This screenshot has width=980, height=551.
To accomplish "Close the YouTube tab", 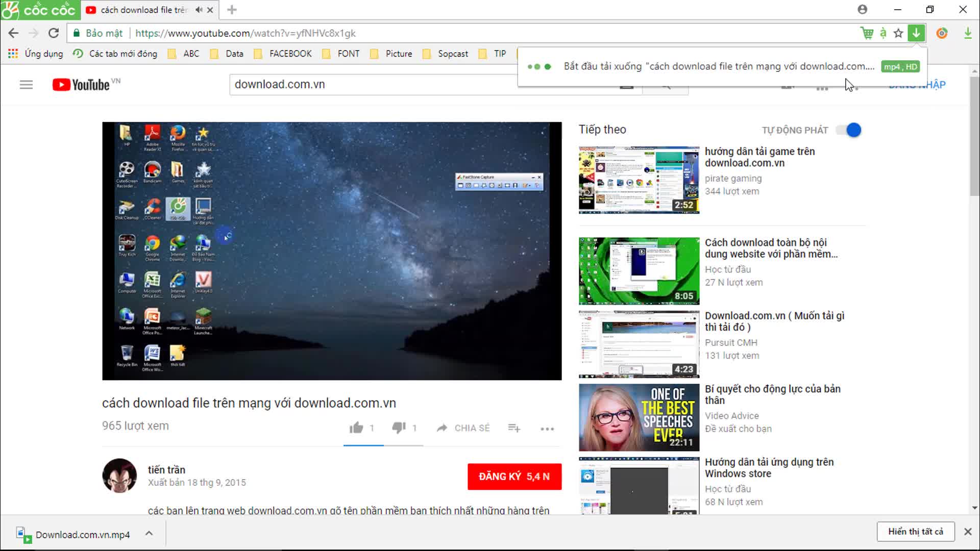I will point(210,10).
